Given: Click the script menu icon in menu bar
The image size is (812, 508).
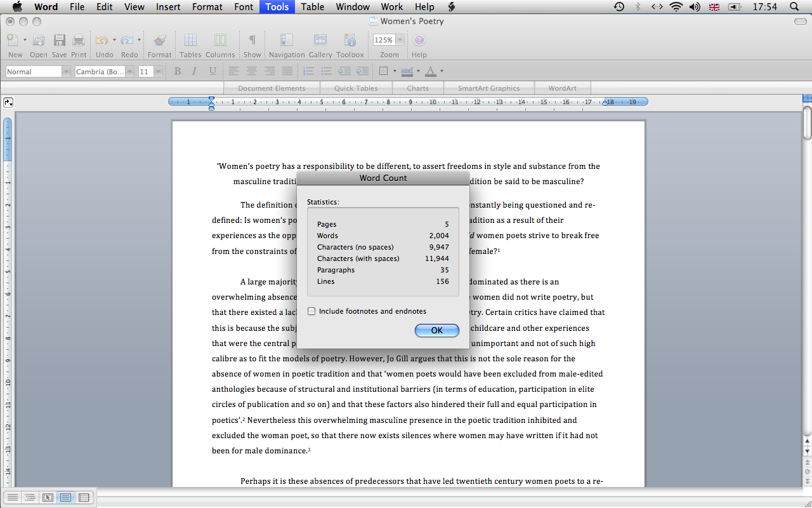Looking at the screenshot, I should 452,7.
